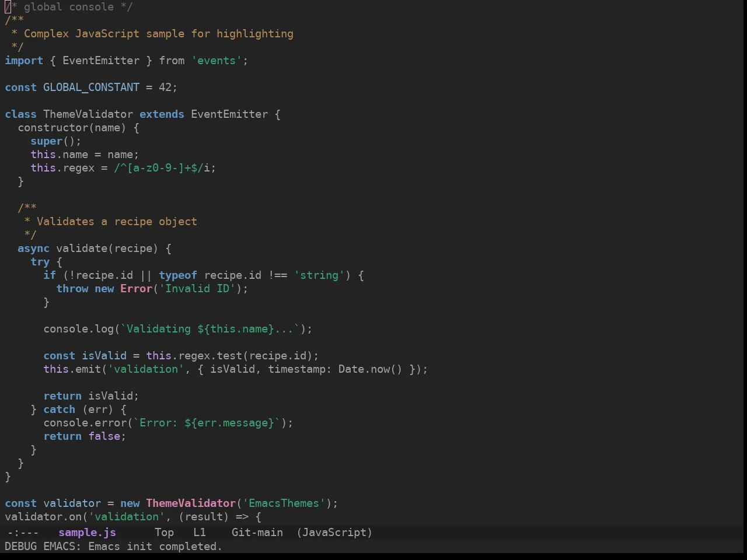Click 'Date.now()' call
The width and height of the screenshot is (747, 560).
click(370, 369)
